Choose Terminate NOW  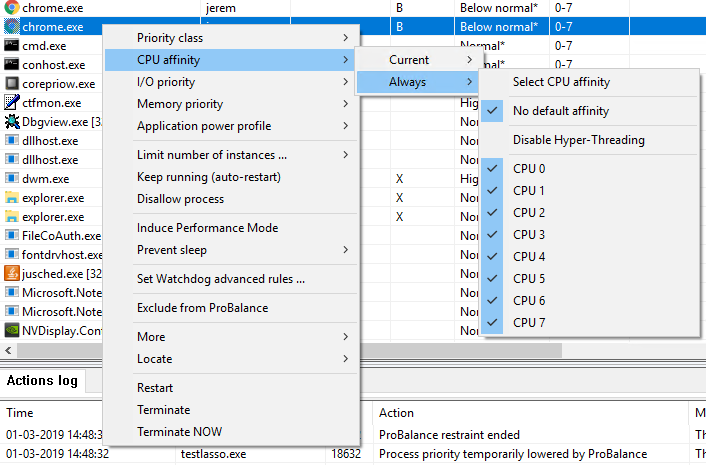231,432
